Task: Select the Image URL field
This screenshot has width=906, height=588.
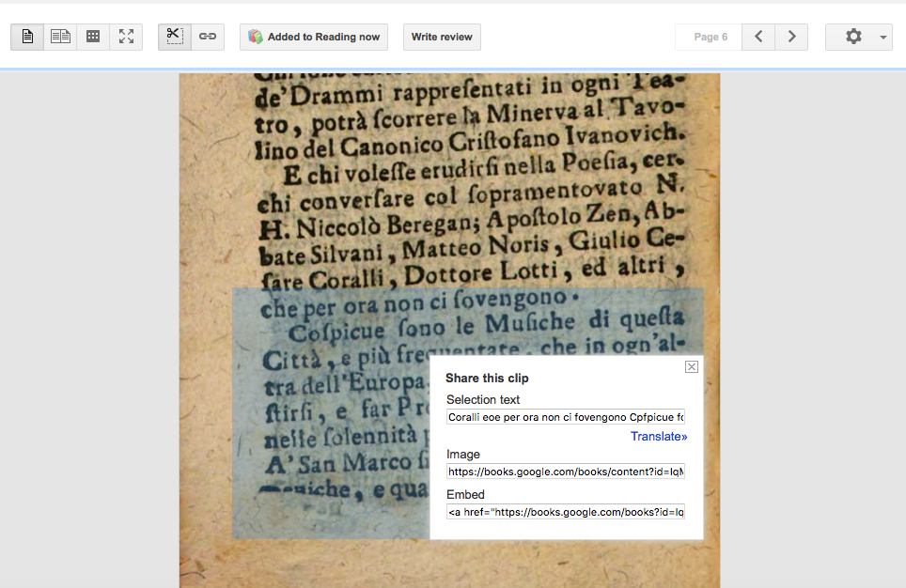Action: (566, 472)
